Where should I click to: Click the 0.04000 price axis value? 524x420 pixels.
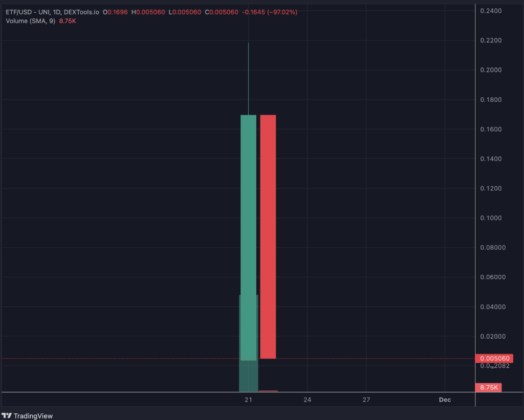click(x=493, y=307)
